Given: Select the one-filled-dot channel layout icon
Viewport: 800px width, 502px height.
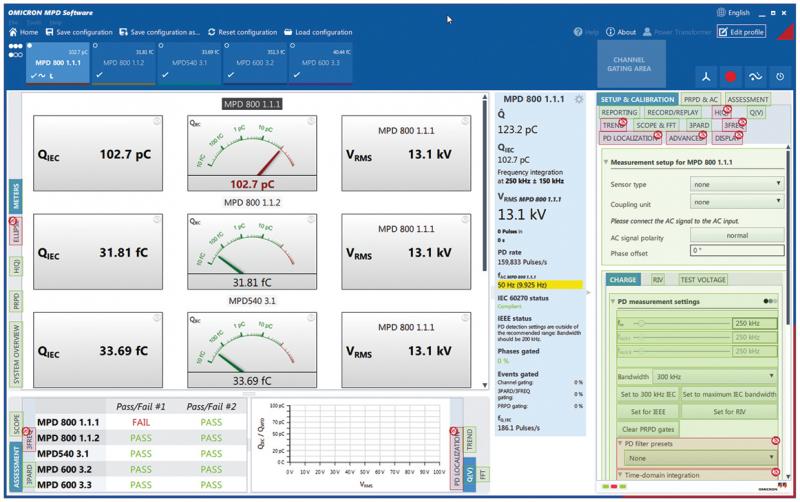Looking at the screenshot, I should click(x=16, y=55).
